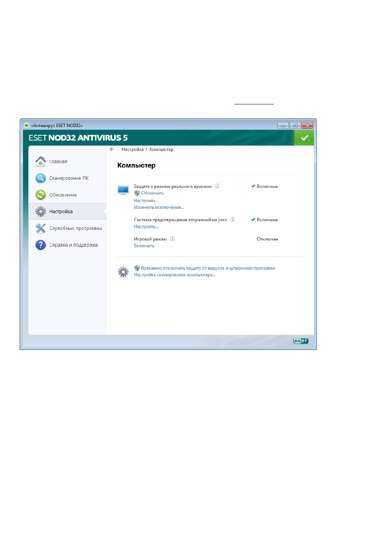This screenshot has height=555, width=392.
Task: Open Справка и поддержка section
Action: [x=74, y=245]
